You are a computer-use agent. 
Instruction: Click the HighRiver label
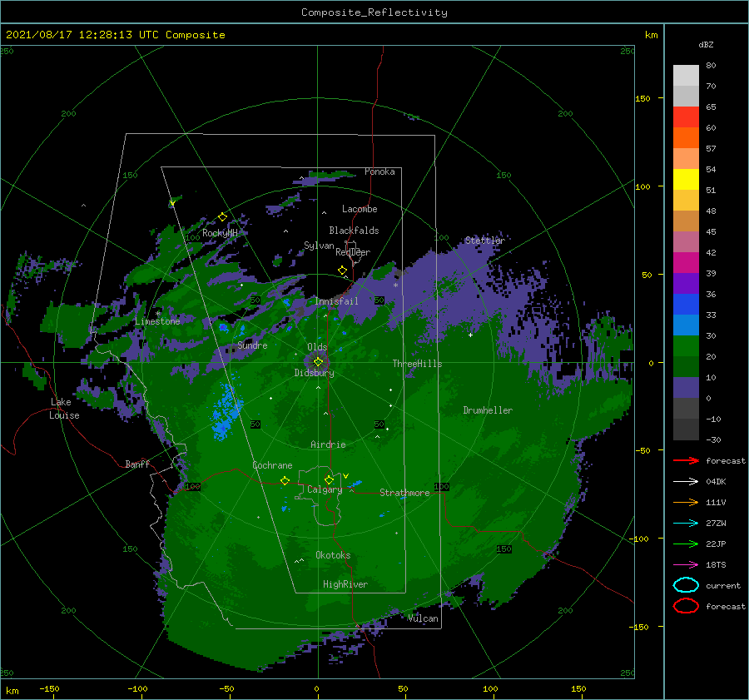click(345, 584)
